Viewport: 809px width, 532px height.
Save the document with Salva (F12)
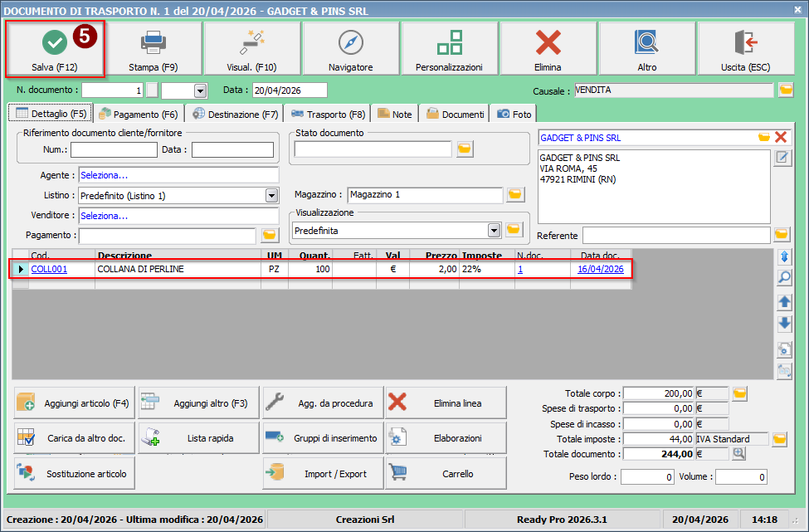tap(55, 50)
